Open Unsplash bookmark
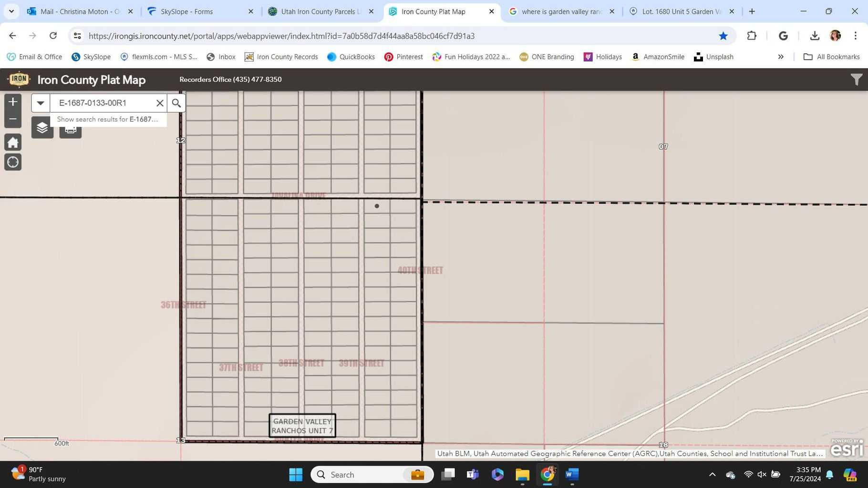 pyautogui.click(x=713, y=57)
